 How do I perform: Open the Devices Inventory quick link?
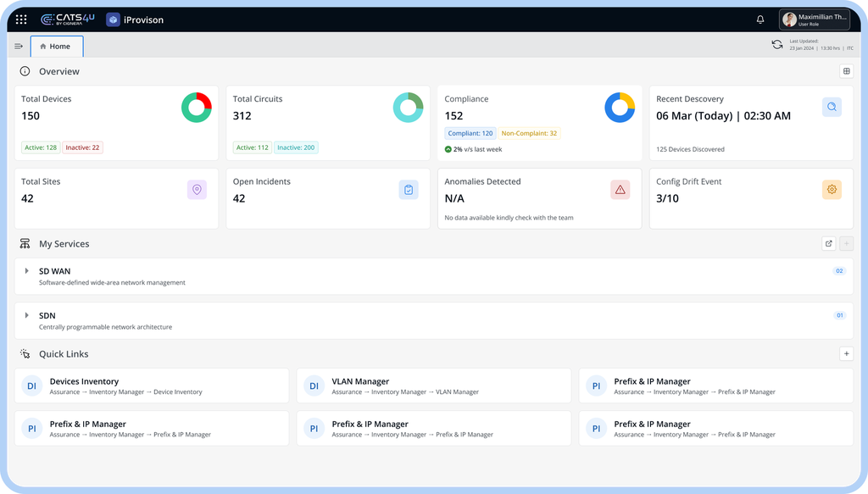pos(152,386)
